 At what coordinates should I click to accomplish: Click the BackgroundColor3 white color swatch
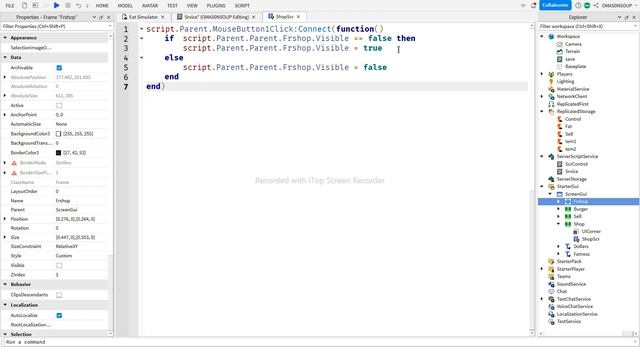point(58,133)
